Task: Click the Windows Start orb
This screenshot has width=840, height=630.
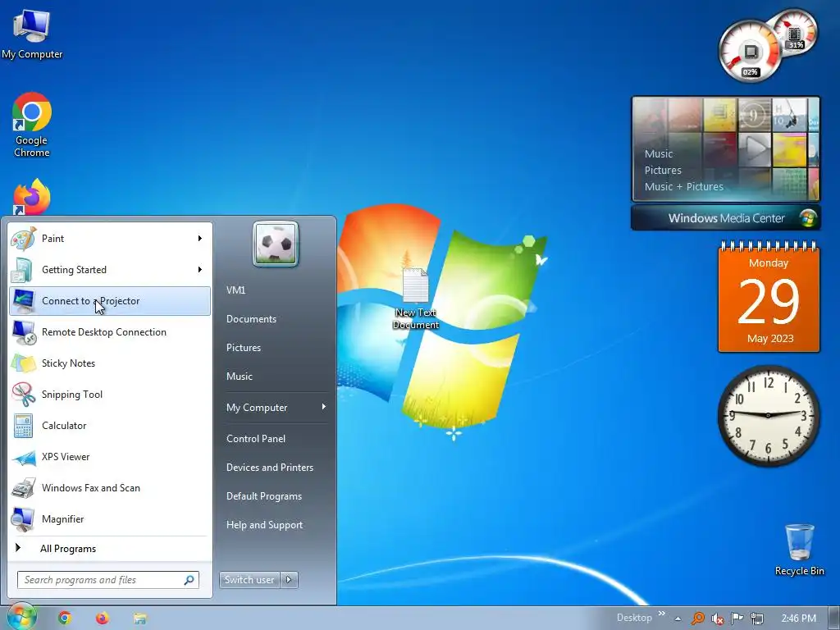Action: point(21,618)
